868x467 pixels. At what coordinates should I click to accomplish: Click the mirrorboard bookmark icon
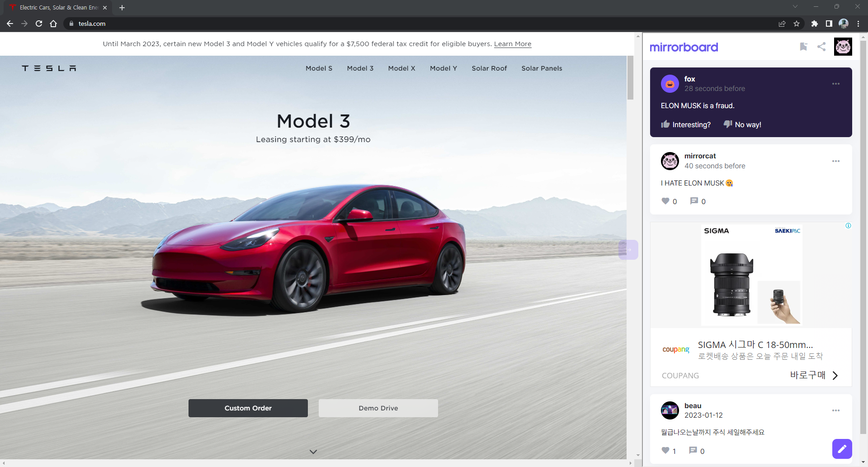click(803, 47)
